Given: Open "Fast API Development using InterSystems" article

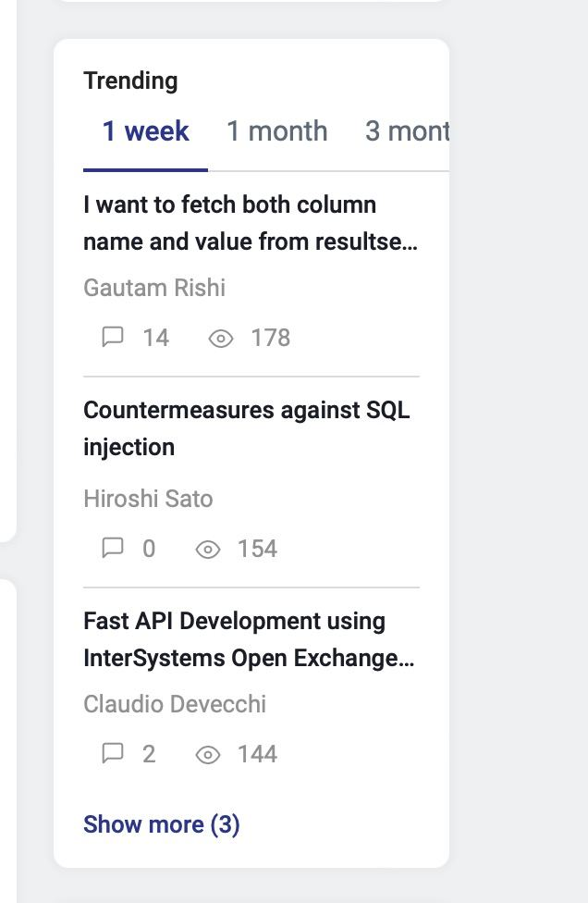Looking at the screenshot, I should click(x=248, y=639).
